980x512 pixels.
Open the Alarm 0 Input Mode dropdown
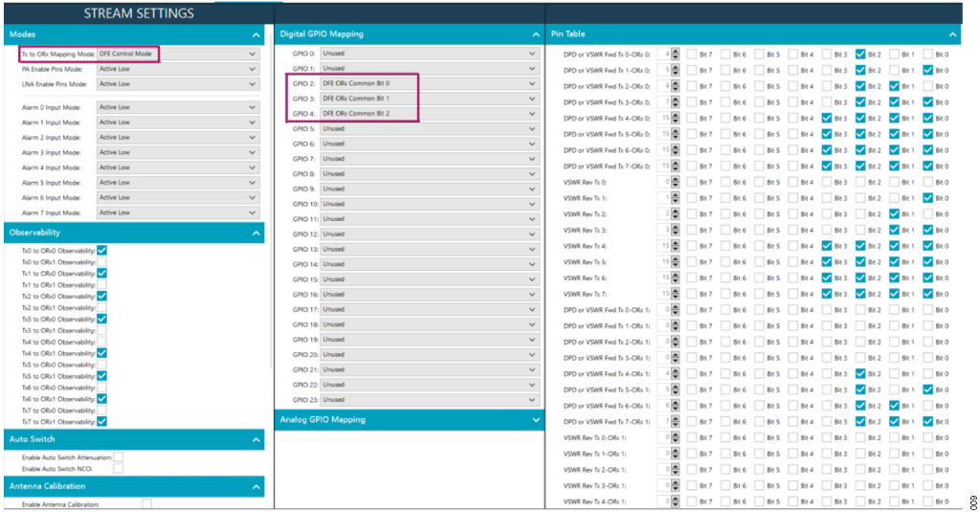(178, 107)
